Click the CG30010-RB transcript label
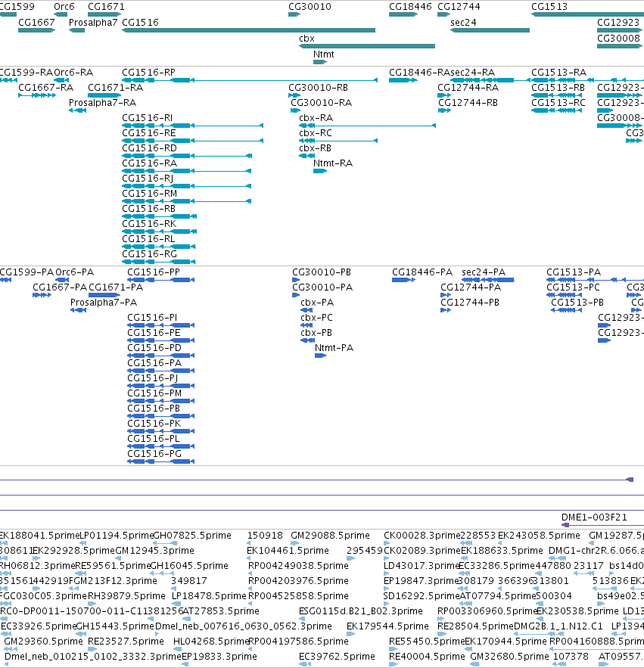 coord(319,88)
